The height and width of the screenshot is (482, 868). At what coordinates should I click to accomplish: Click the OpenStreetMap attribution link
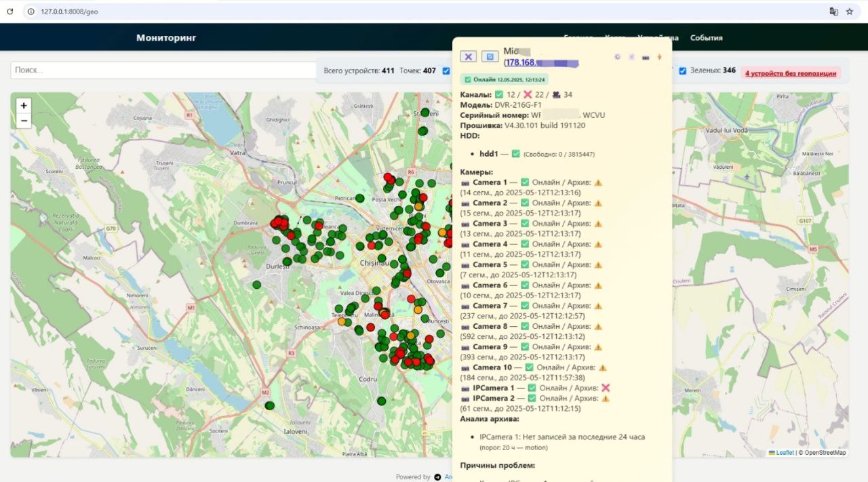click(825, 452)
